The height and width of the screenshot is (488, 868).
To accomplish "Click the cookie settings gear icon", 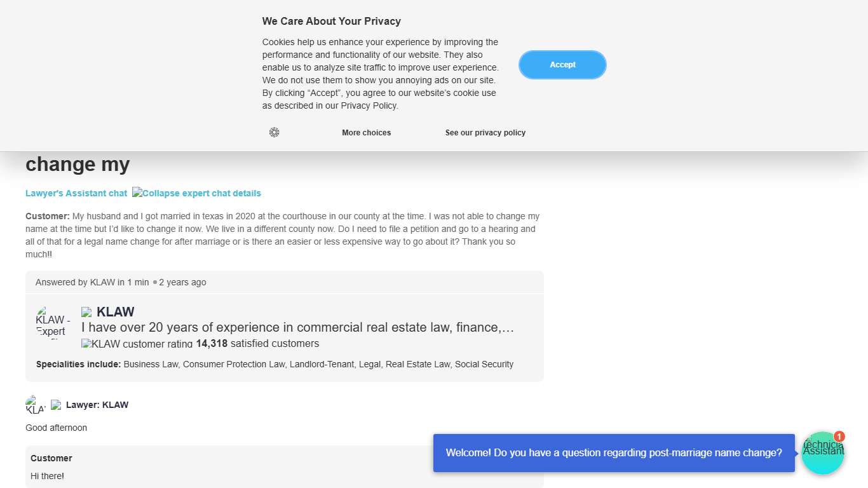I will (x=274, y=132).
